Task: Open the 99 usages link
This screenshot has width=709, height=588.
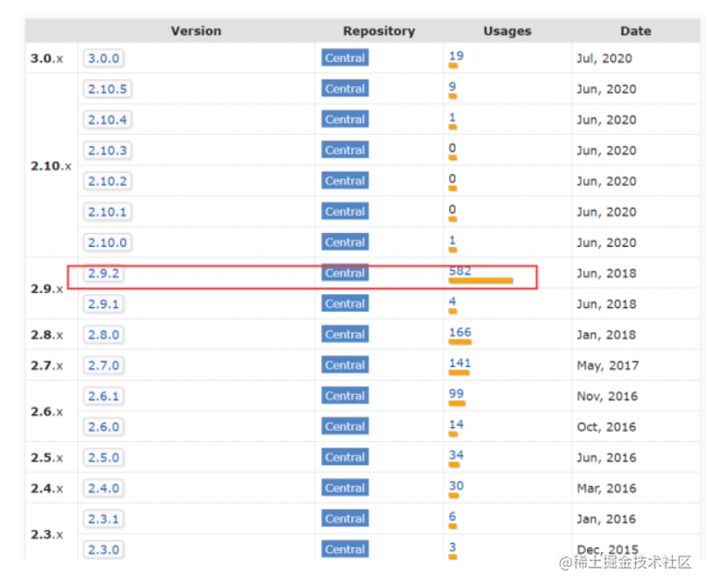Action: click(456, 394)
